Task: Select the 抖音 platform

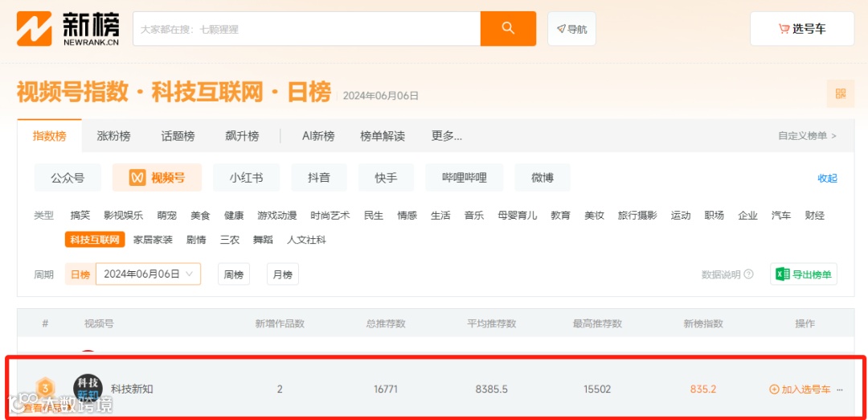Action: tap(319, 178)
